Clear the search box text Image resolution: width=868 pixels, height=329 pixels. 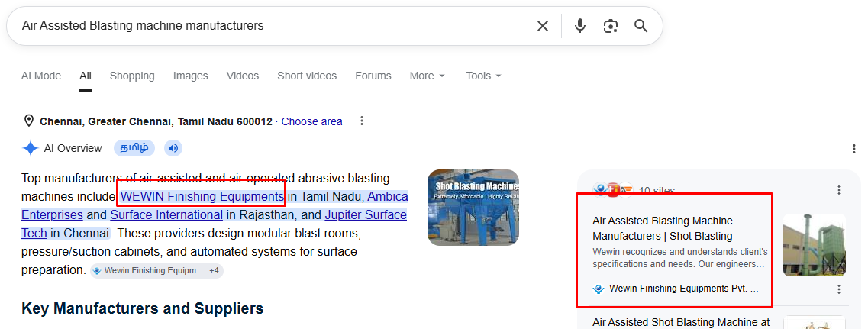(543, 26)
